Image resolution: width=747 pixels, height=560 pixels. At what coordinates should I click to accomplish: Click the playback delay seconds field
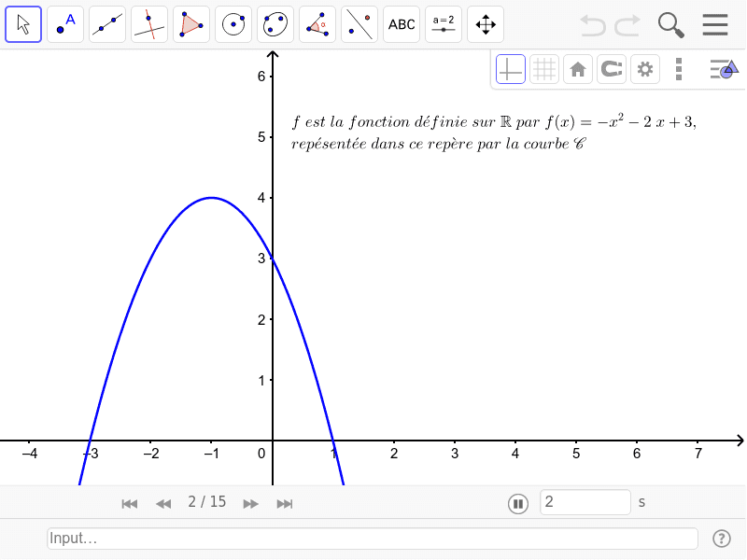coord(585,502)
